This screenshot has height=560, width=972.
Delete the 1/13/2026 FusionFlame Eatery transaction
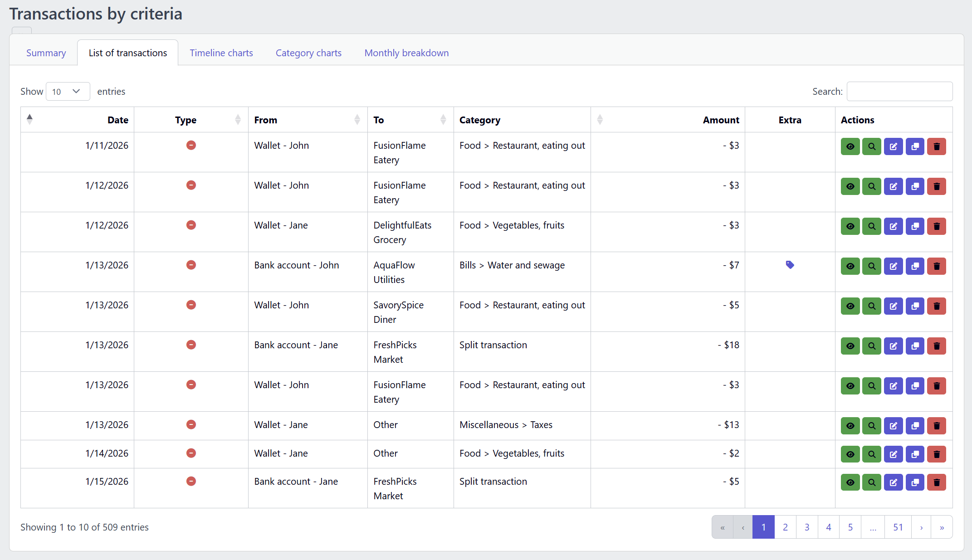click(x=936, y=386)
